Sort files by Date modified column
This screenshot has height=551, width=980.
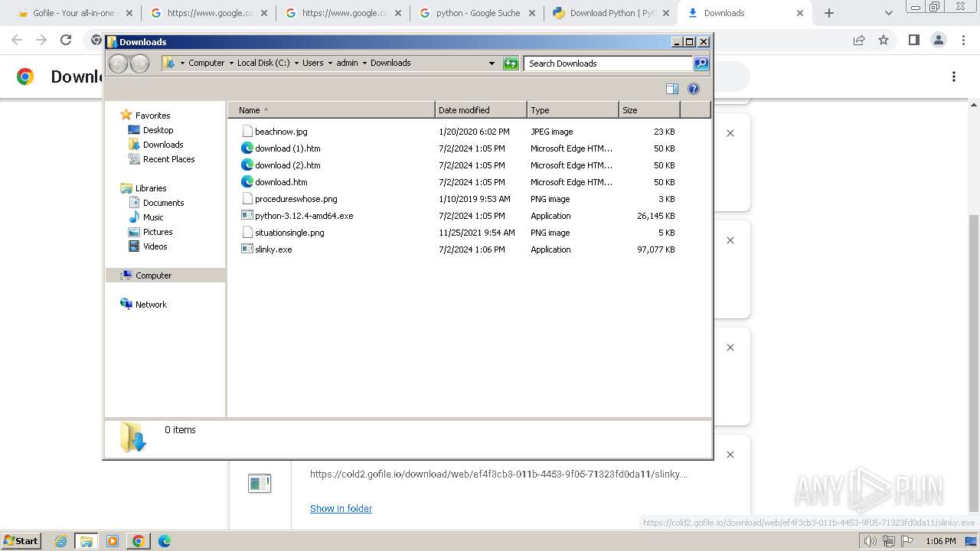click(x=481, y=110)
